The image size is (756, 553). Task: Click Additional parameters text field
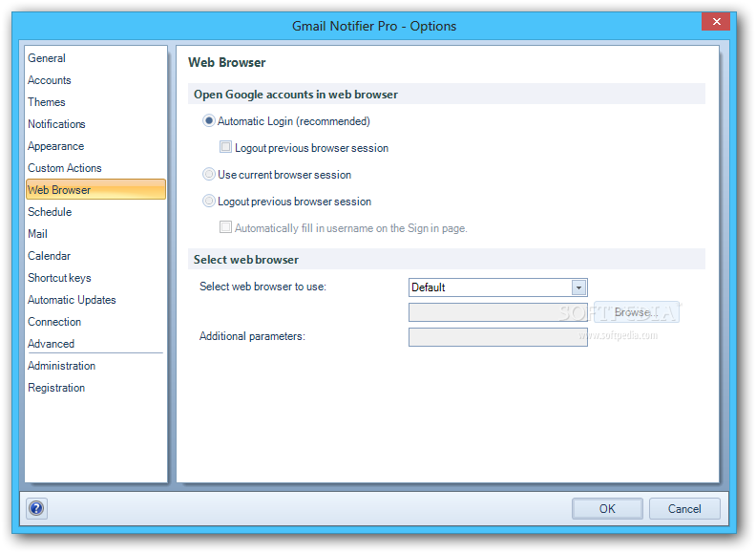coord(497,337)
